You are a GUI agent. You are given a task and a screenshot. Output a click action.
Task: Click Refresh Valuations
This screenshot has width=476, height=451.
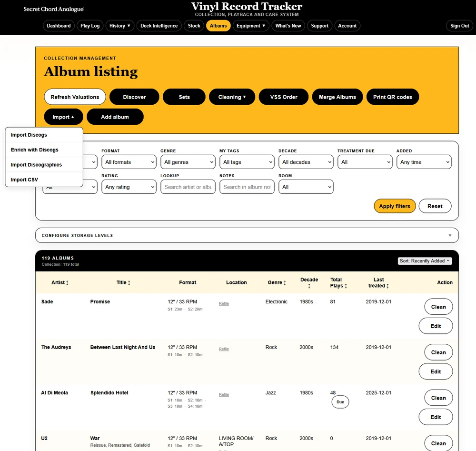click(75, 97)
